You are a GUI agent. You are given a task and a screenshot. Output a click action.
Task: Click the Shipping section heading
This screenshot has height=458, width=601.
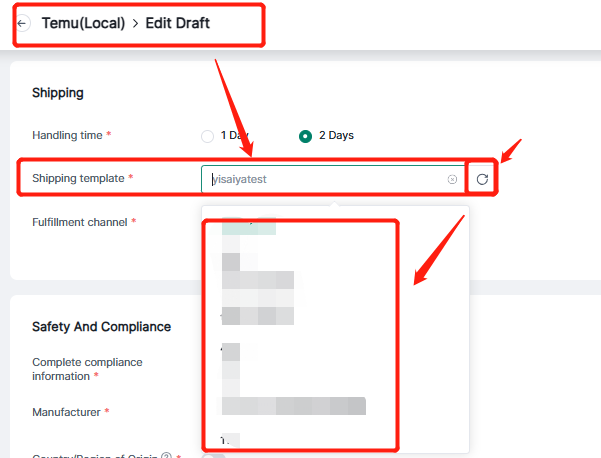coord(58,93)
